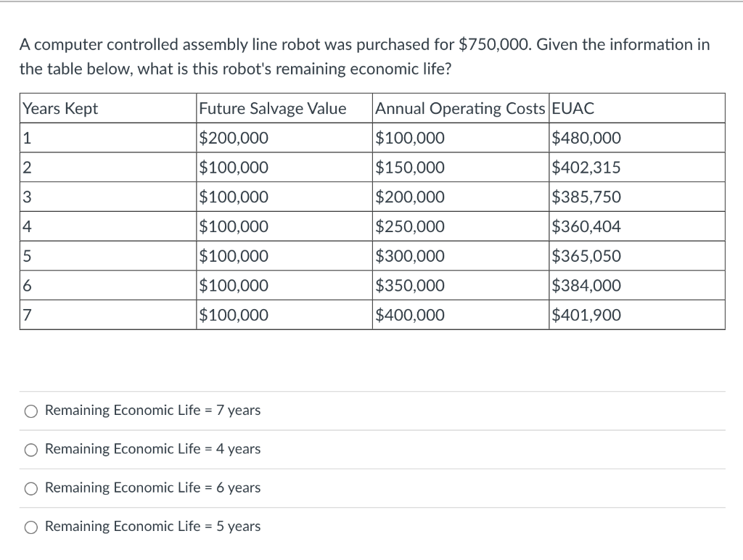Click the question text mentioning $750,000
Image resolution: width=743 pixels, height=560 pixels.
(x=365, y=57)
